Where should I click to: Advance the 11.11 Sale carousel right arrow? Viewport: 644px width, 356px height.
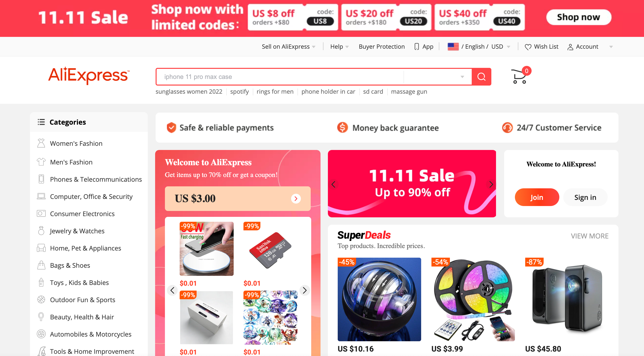pos(491,184)
